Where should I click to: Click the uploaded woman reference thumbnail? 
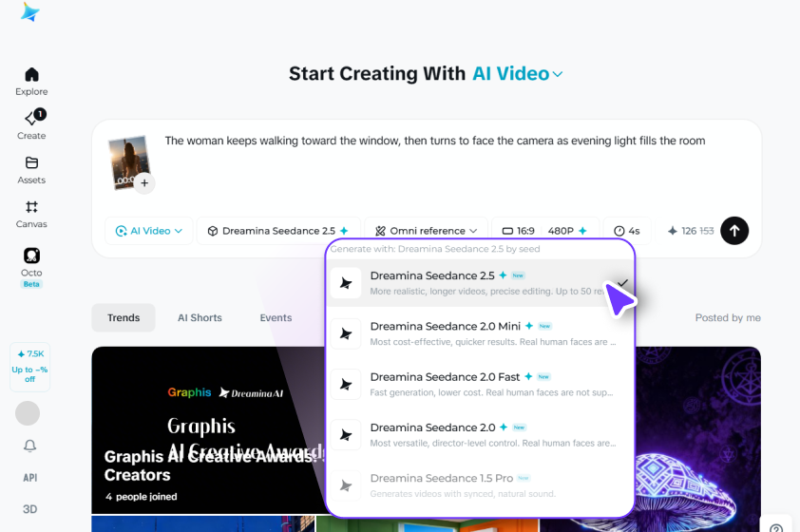coord(127,162)
